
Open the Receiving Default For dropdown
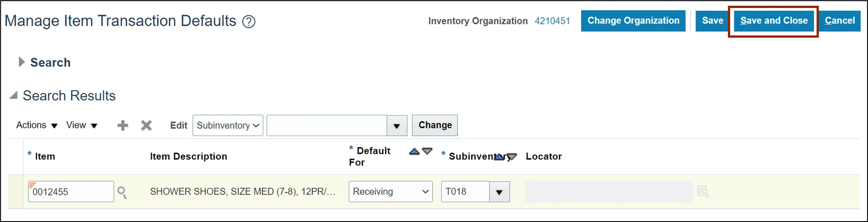pos(390,191)
